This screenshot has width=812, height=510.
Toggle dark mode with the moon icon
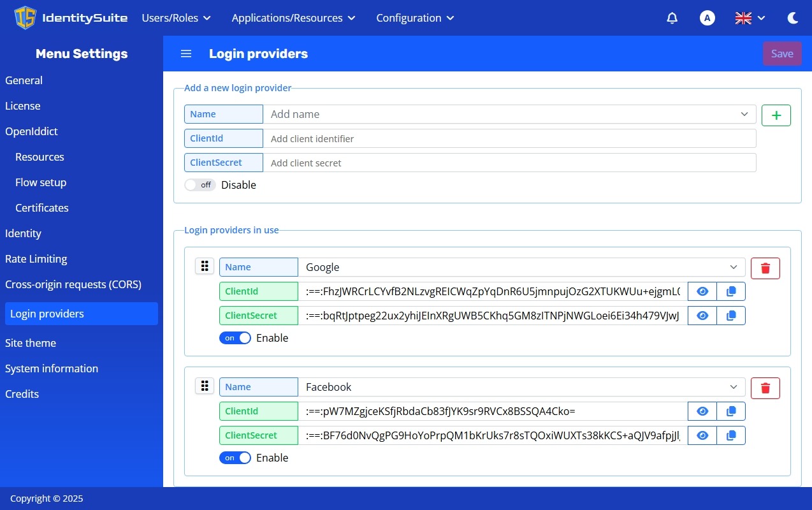tap(793, 18)
